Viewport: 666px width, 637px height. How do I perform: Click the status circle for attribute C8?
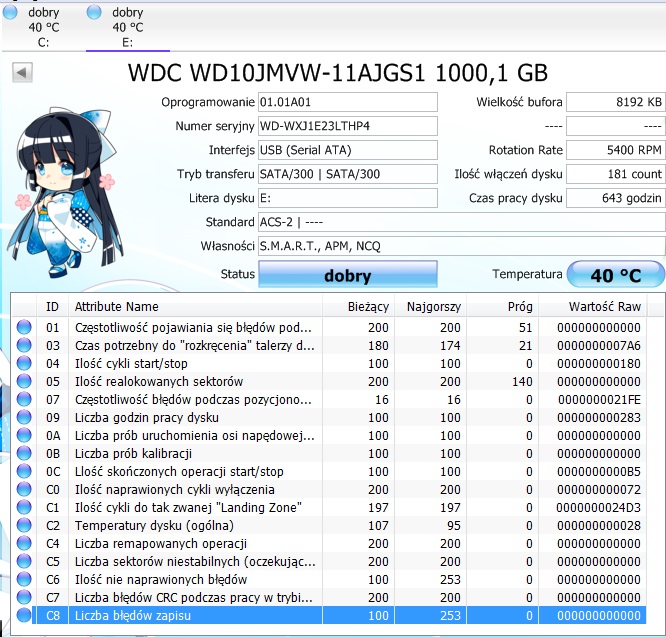click(x=24, y=615)
